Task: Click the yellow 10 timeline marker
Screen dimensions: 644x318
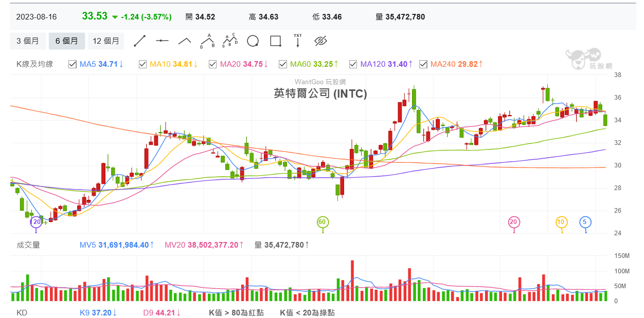Action: coord(561,222)
